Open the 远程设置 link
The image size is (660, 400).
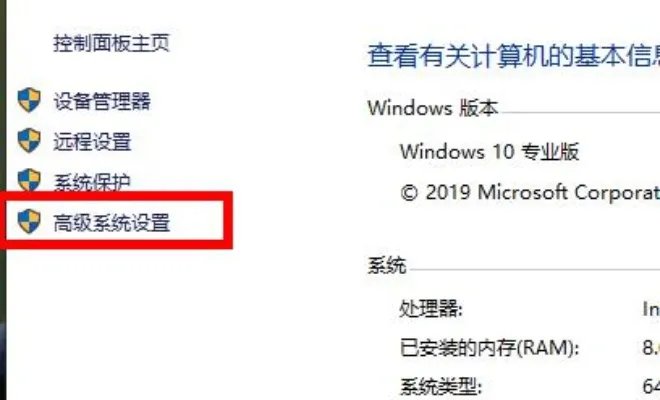[x=92, y=141]
